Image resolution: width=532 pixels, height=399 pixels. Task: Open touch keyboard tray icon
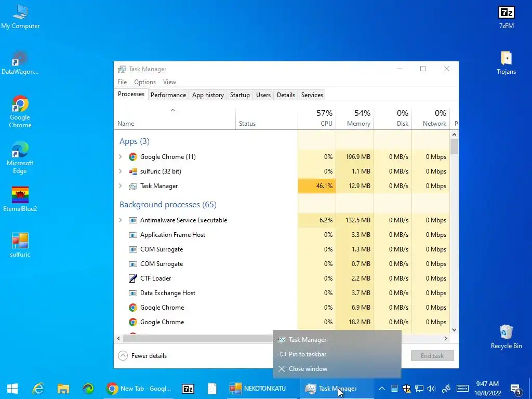tap(462, 389)
